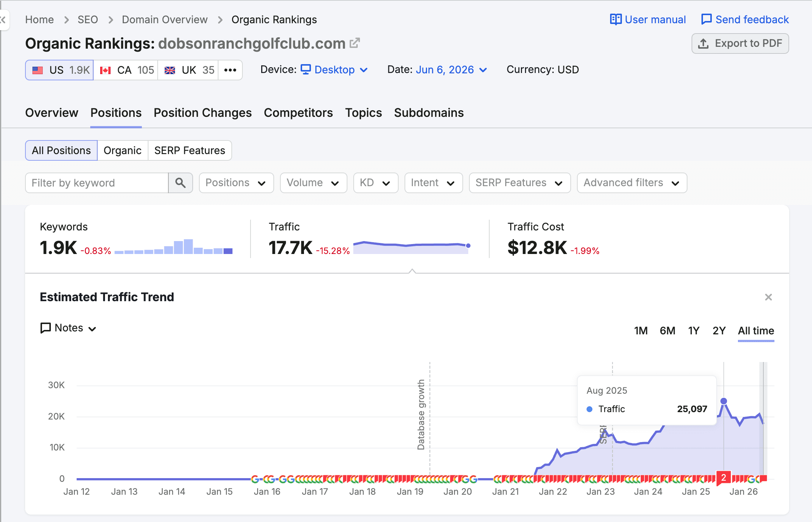Open the Positions tab
The image size is (812, 522).
(116, 113)
